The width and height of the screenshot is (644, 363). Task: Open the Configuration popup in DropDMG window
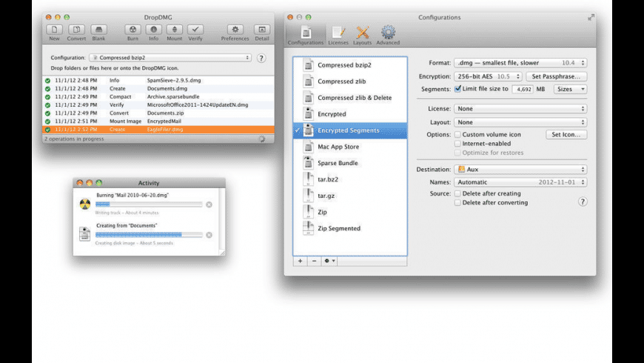tap(170, 58)
